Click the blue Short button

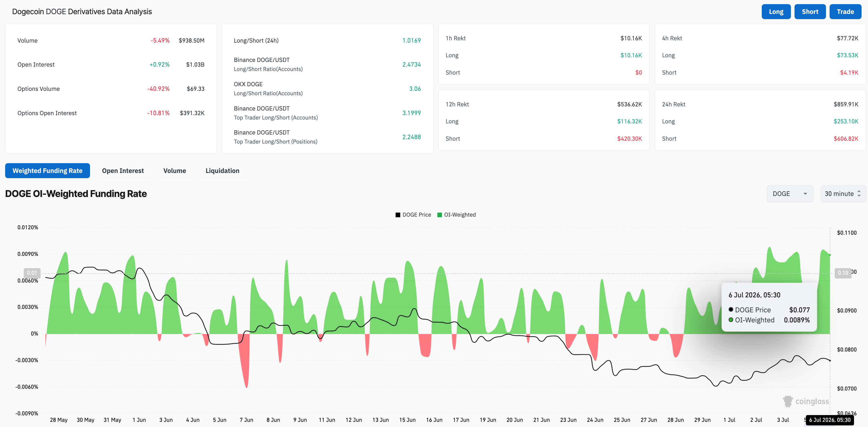tap(810, 12)
